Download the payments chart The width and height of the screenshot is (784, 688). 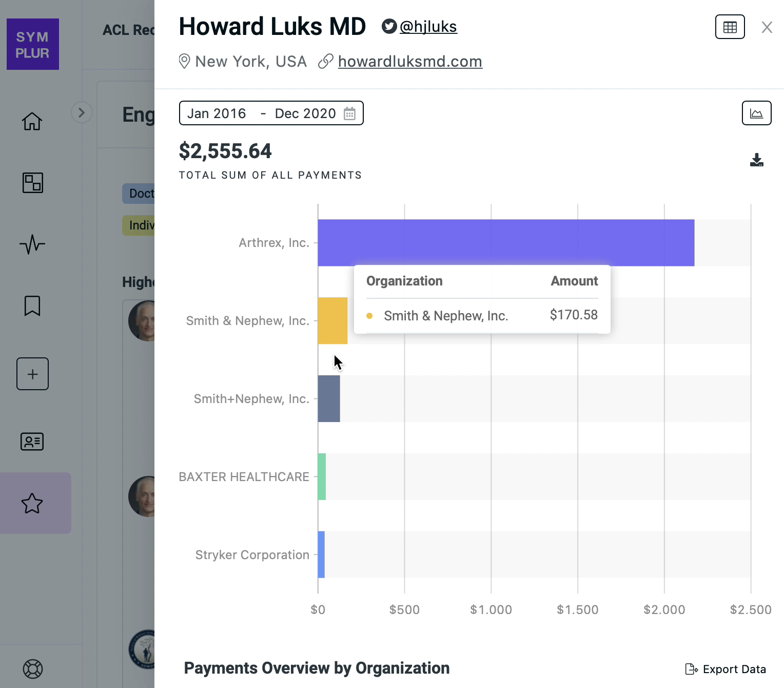tap(757, 160)
